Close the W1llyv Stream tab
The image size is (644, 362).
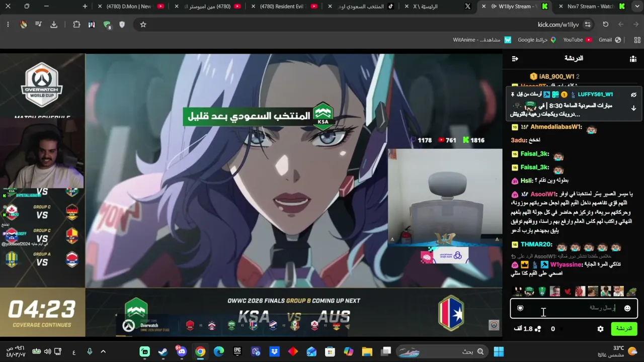pos(484,7)
